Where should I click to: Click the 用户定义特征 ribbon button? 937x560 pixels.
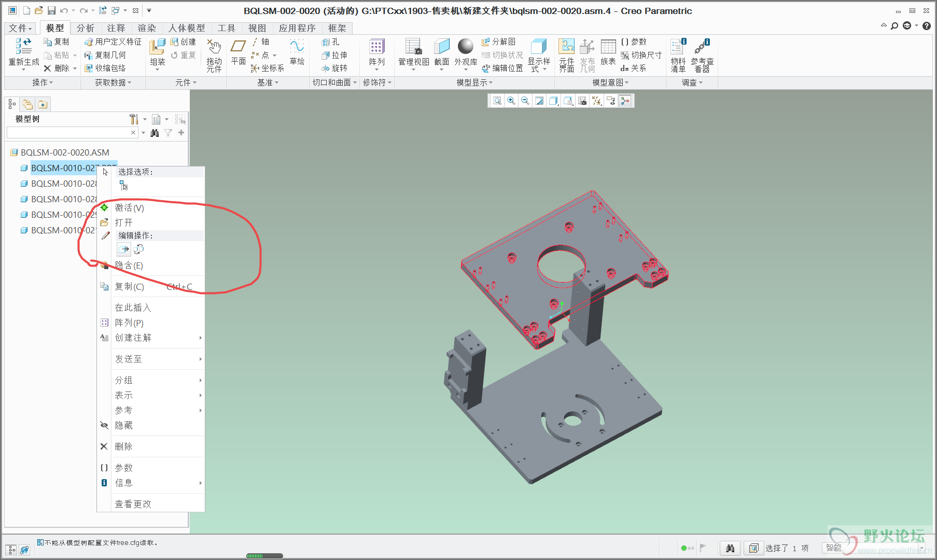coord(113,42)
